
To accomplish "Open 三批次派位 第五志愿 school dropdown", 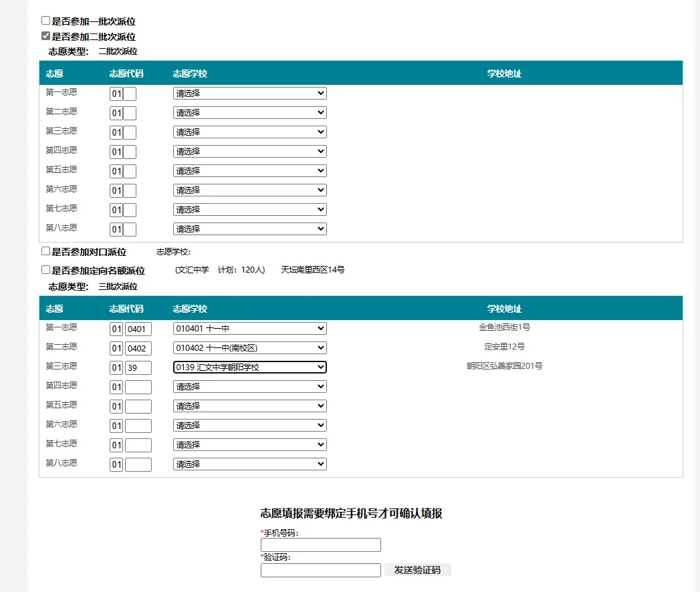I will pos(249,406).
